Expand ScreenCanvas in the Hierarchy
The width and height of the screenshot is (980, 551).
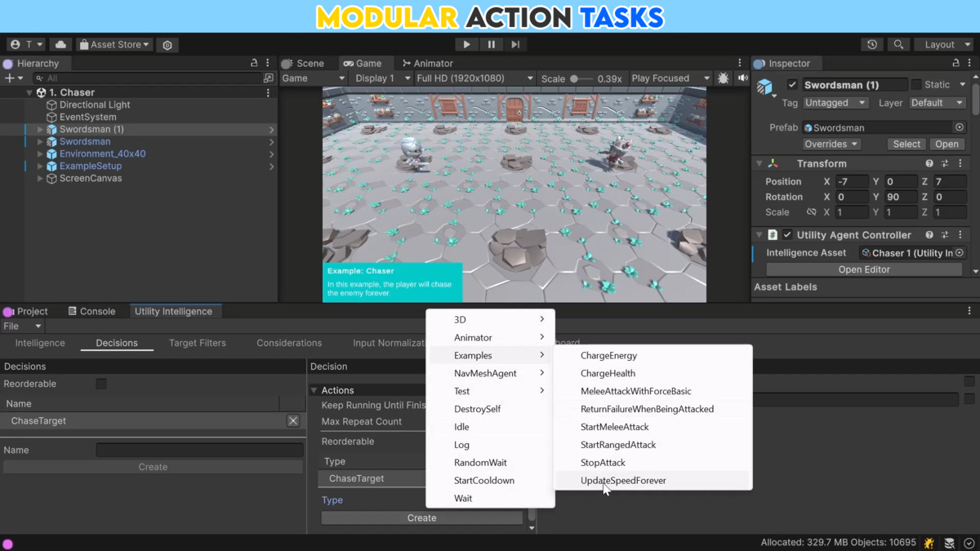click(40, 179)
